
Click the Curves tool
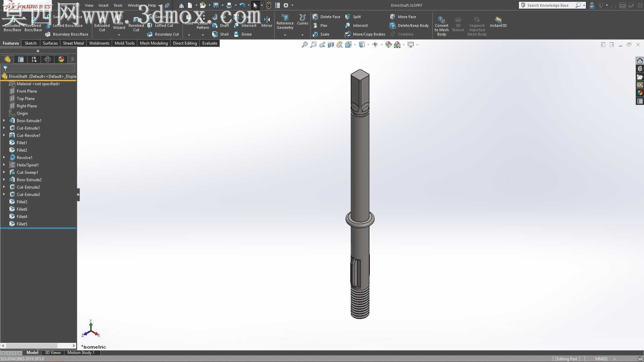tap(302, 20)
